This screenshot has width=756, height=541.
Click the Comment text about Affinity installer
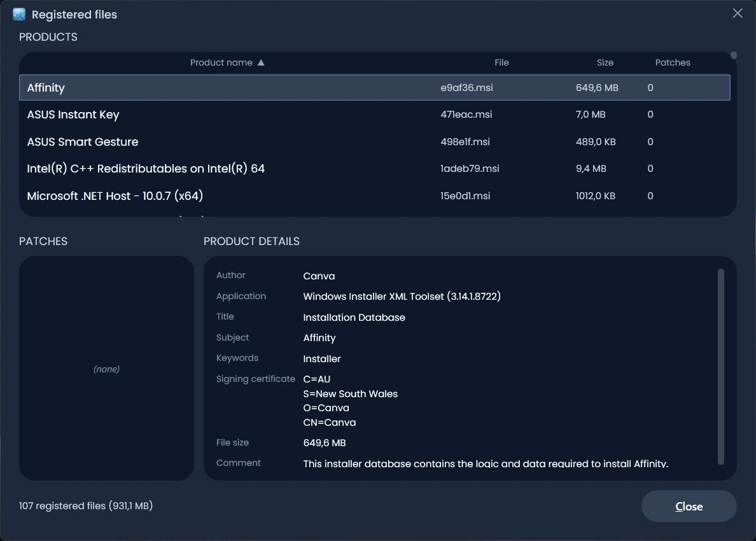click(486, 464)
